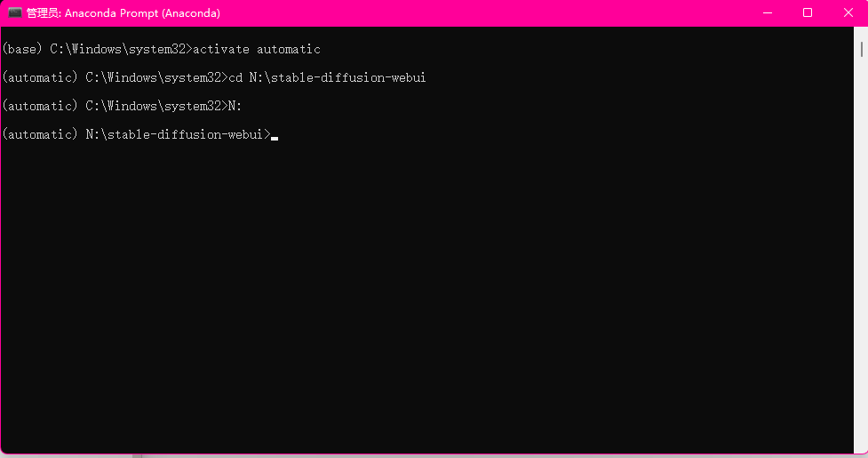Click the "cd N:\stable-diffusion-webui" command text
Viewport: 868px width, 458px height.
click(327, 77)
